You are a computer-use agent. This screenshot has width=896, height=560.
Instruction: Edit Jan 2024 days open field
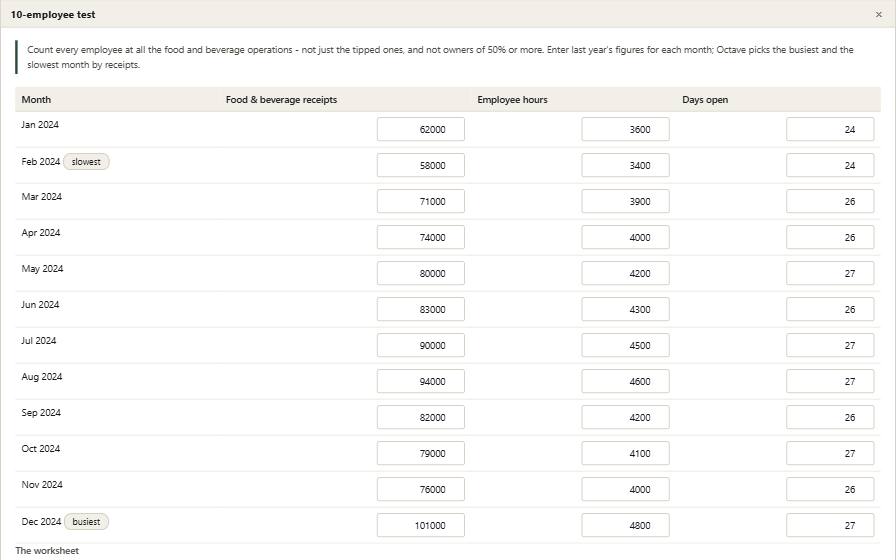point(830,129)
